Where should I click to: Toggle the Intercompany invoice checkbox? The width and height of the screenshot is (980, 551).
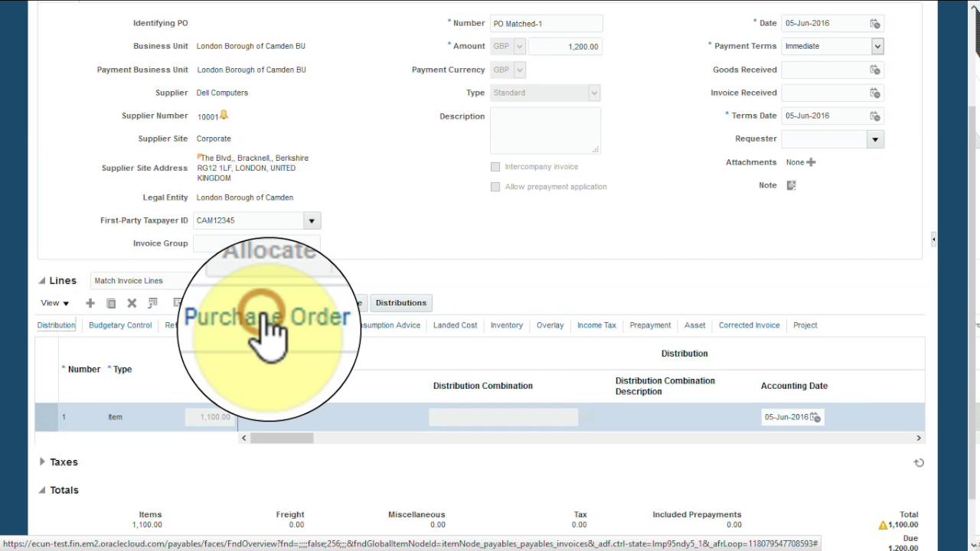(x=495, y=167)
